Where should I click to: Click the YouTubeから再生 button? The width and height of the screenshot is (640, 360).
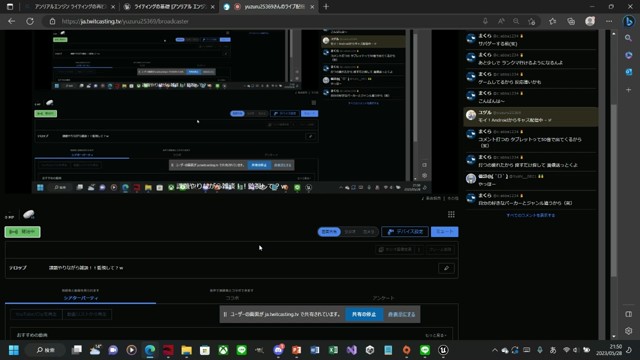tap(36, 314)
